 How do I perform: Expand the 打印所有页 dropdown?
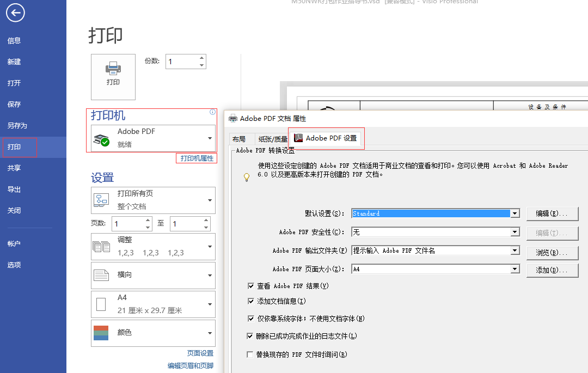[x=210, y=200]
